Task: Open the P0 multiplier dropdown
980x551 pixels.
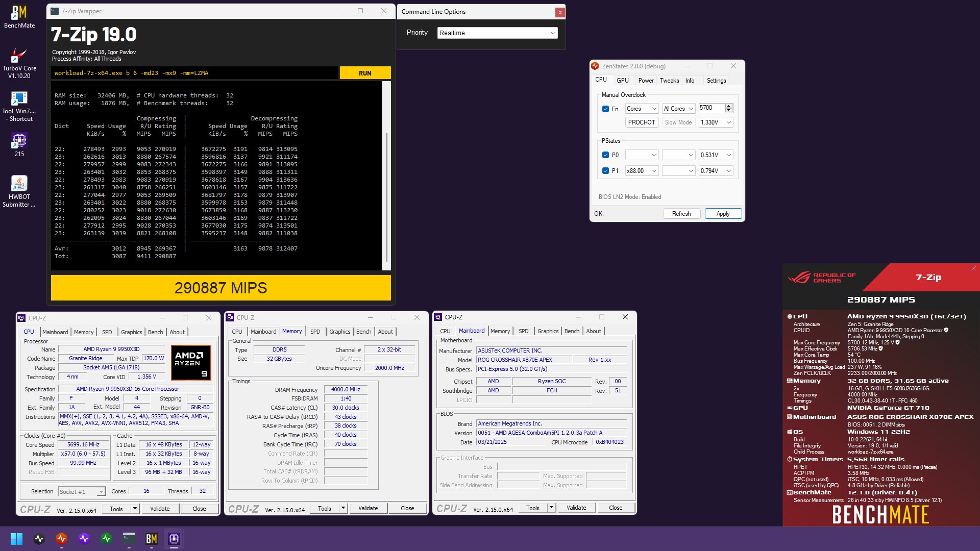Action: (x=642, y=155)
